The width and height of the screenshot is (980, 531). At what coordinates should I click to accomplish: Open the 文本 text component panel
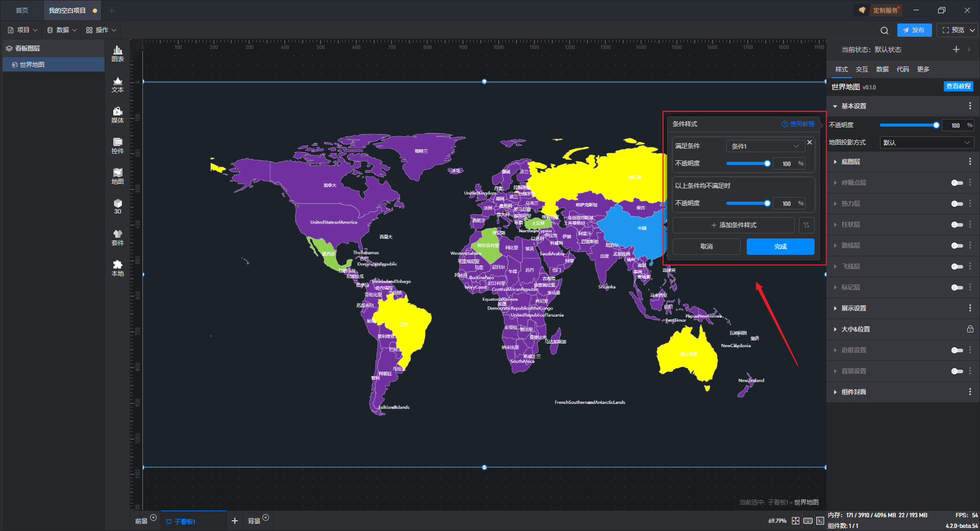pyautogui.click(x=117, y=84)
